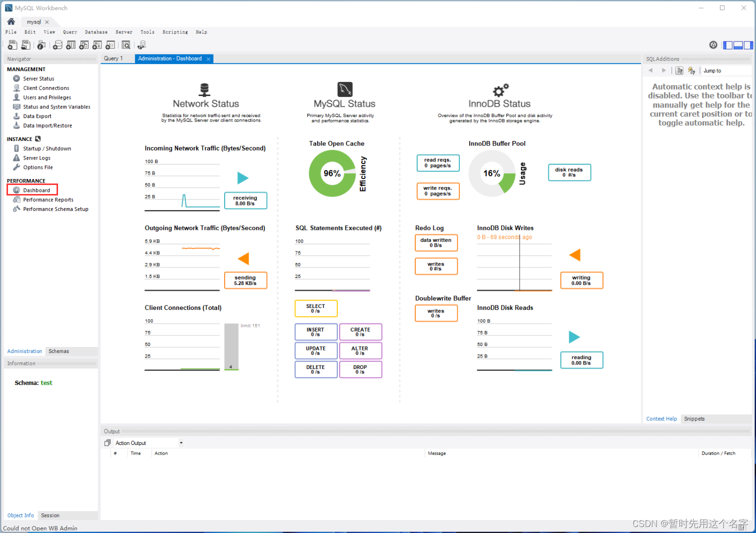Viewport: 756px width, 533px height.
Task: Switch to the Session tab
Action: click(x=50, y=515)
